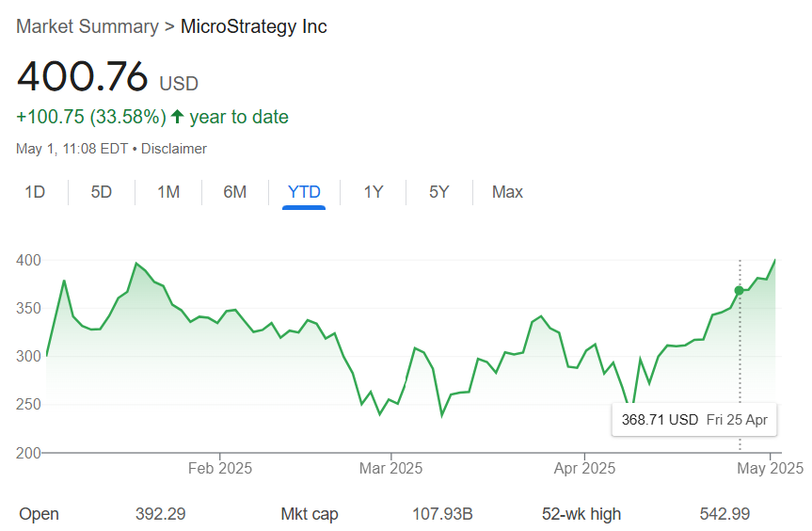This screenshot has width=812, height=531.
Task: Open the 6M range tab
Action: click(x=235, y=192)
